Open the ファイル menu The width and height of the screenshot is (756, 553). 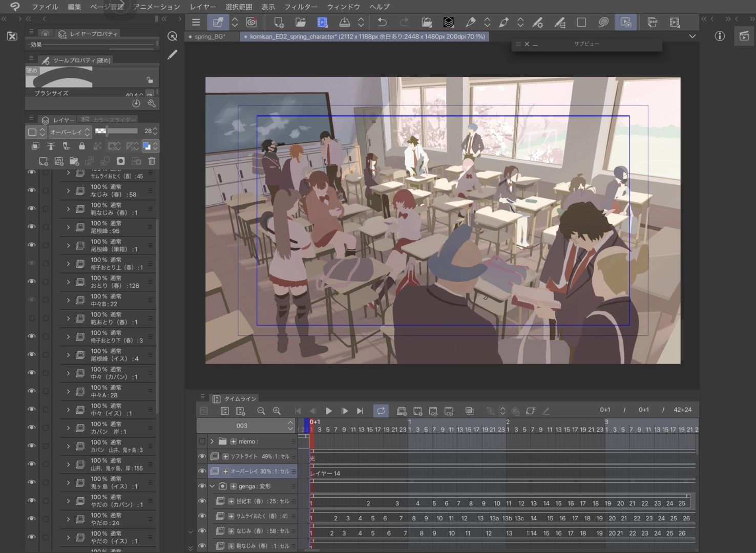tap(45, 7)
